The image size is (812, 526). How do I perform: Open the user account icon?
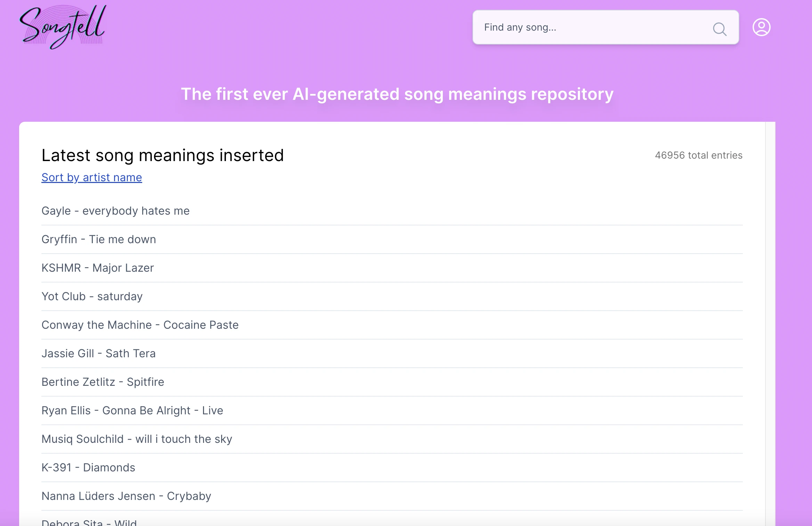762,27
